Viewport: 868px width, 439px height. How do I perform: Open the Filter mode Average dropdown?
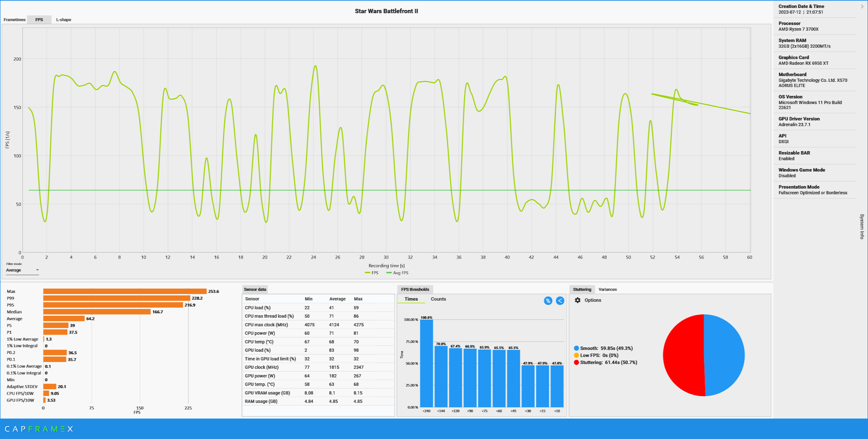pyautogui.click(x=22, y=270)
